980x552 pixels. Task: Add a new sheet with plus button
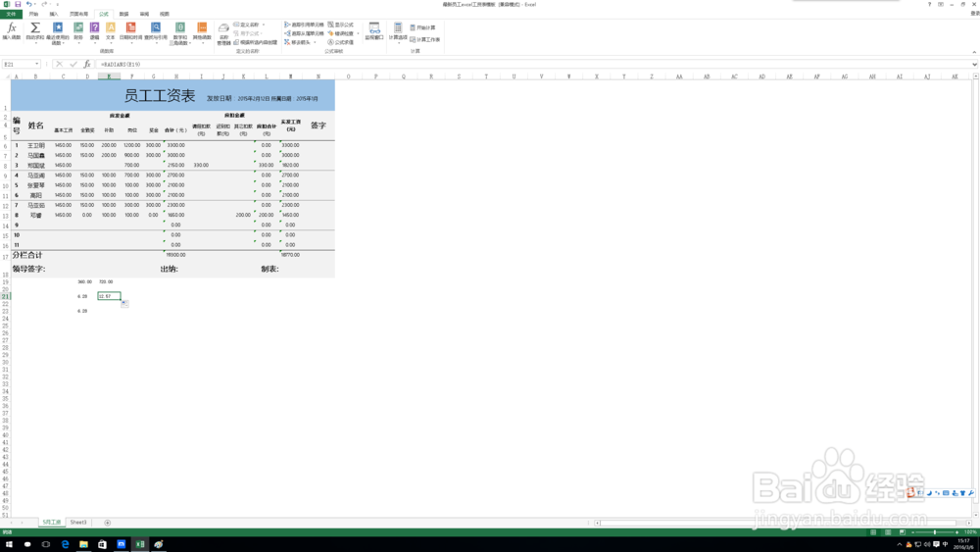(107, 523)
